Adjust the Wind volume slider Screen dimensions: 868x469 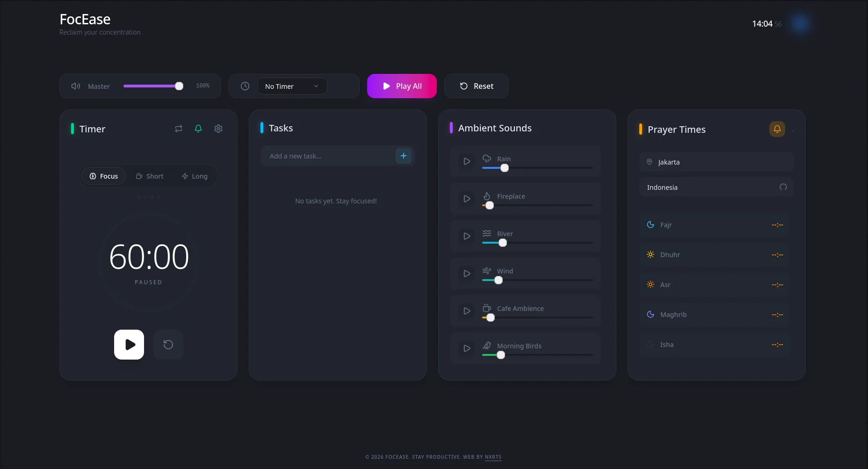click(537, 280)
